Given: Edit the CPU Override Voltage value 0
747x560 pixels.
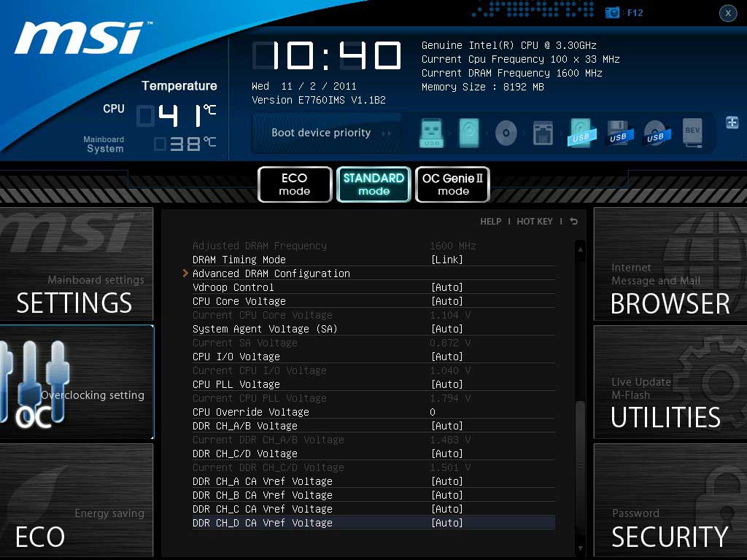Looking at the screenshot, I should [433, 412].
